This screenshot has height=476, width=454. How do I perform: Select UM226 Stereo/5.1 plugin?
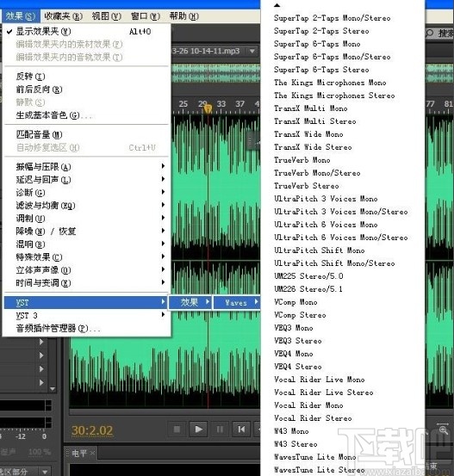click(308, 289)
